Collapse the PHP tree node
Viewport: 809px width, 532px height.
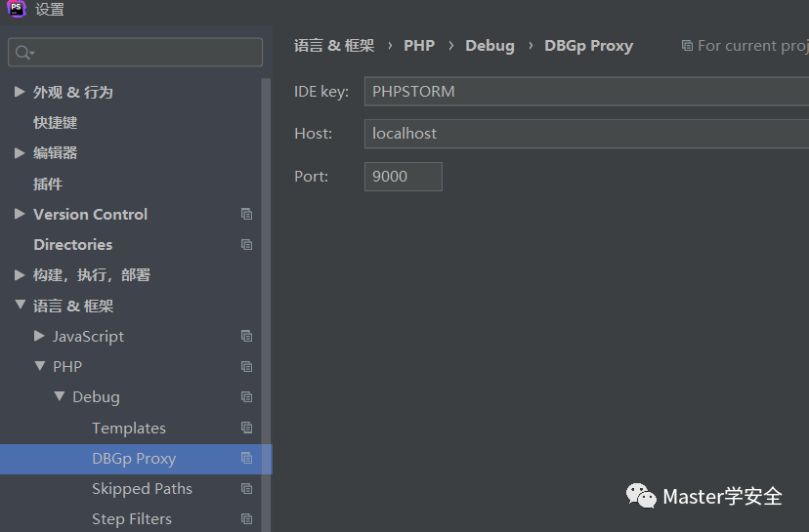(x=40, y=366)
